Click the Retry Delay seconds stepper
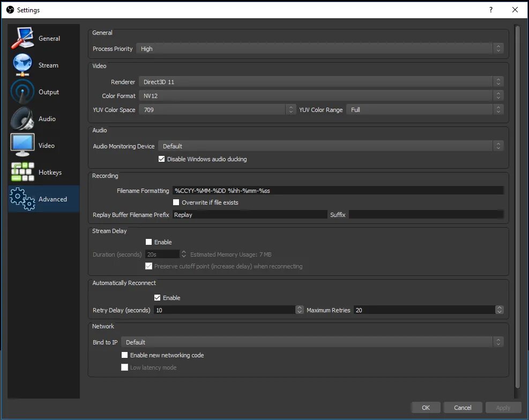Viewport: 529px width, 420px height. (299, 310)
